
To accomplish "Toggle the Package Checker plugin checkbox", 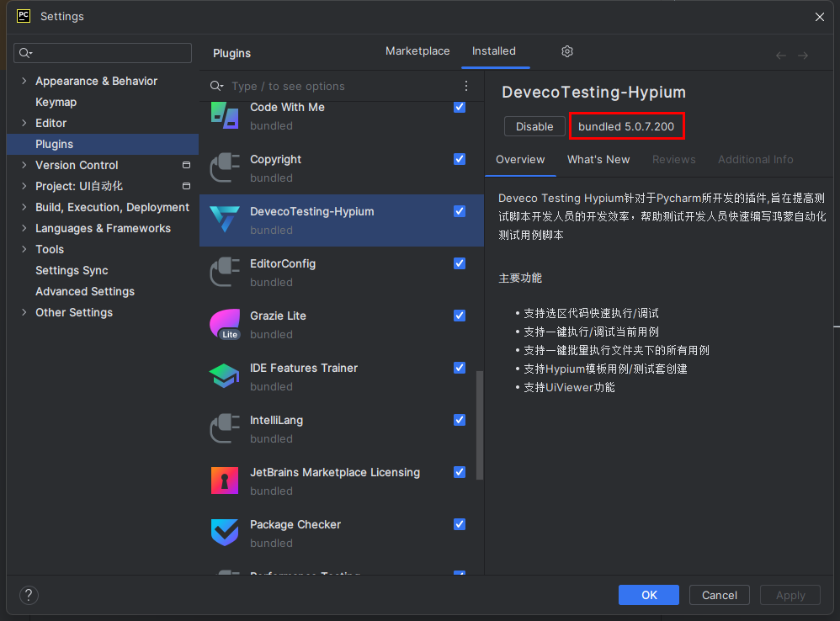I will pyautogui.click(x=460, y=524).
